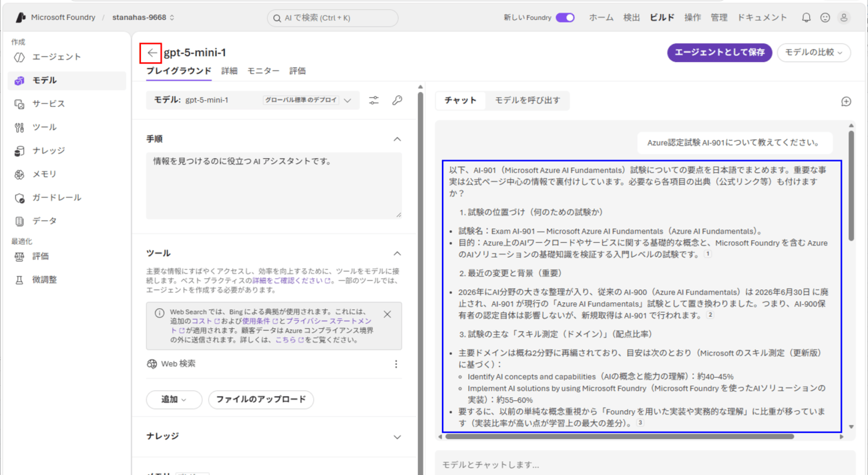
Task: Open model parameter settings sliders icon
Action: (374, 100)
